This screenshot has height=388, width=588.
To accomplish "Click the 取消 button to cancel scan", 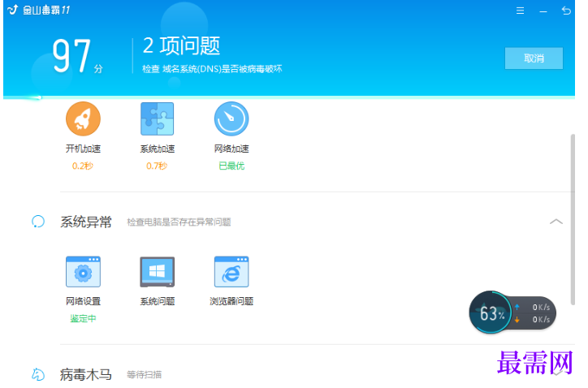I will (x=534, y=58).
